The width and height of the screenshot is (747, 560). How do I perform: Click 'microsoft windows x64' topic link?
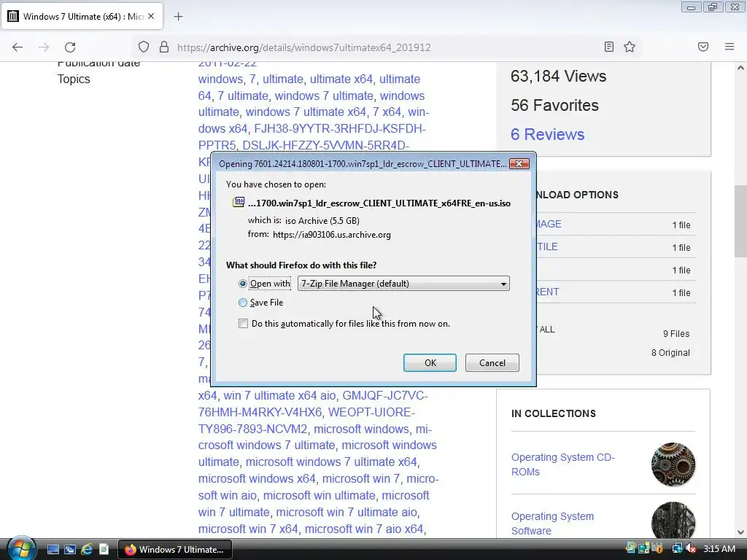coord(257,478)
